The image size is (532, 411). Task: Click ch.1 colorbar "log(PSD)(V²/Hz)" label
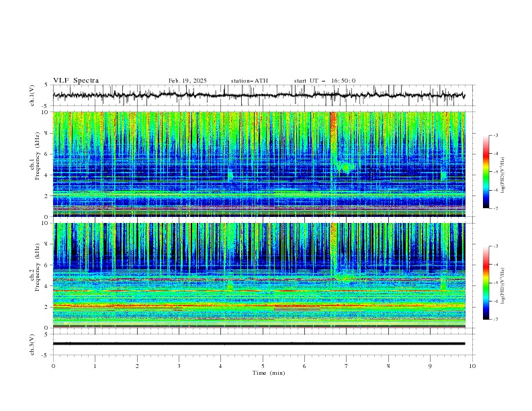point(502,175)
